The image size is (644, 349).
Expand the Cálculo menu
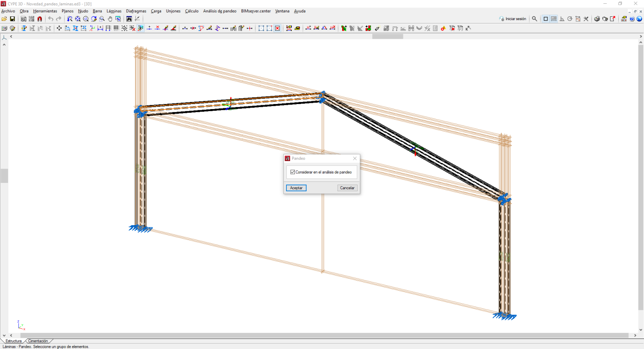tap(192, 11)
